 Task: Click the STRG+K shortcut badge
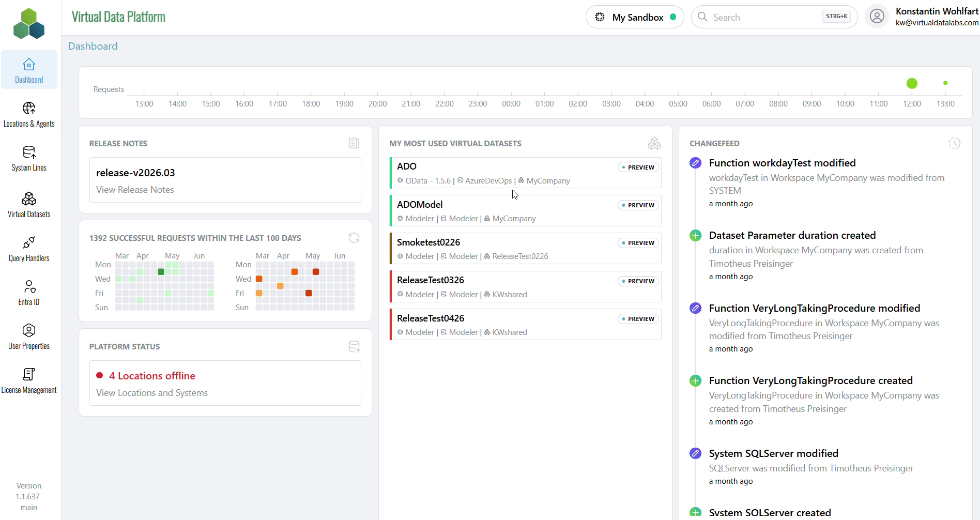836,17
